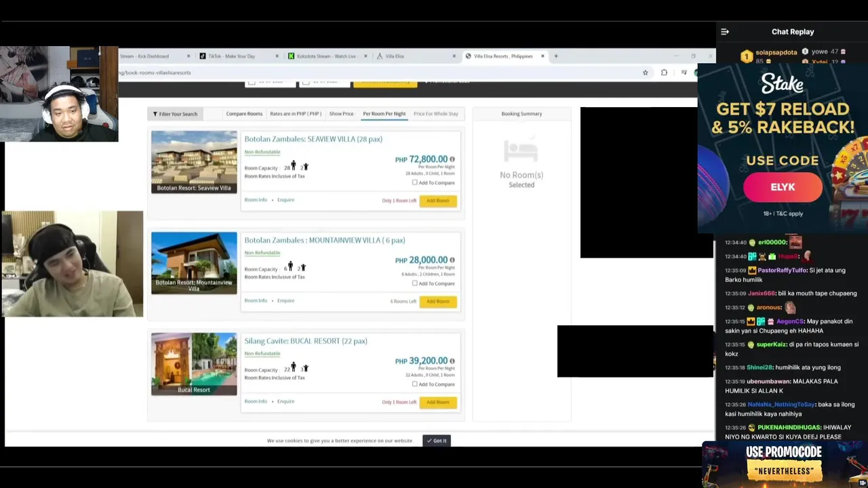Close the Kick Dashboard tab
The height and width of the screenshot is (488, 868).
[x=189, y=56]
